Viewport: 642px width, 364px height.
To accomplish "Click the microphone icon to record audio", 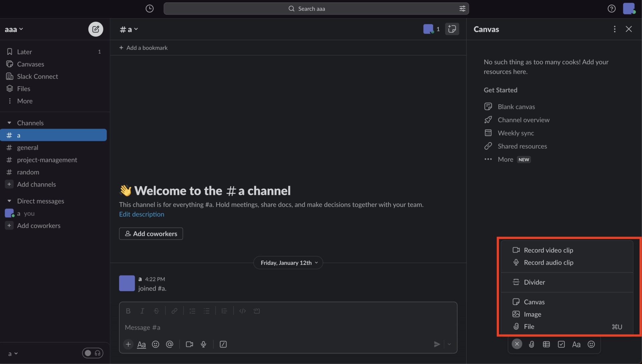I will [203, 344].
